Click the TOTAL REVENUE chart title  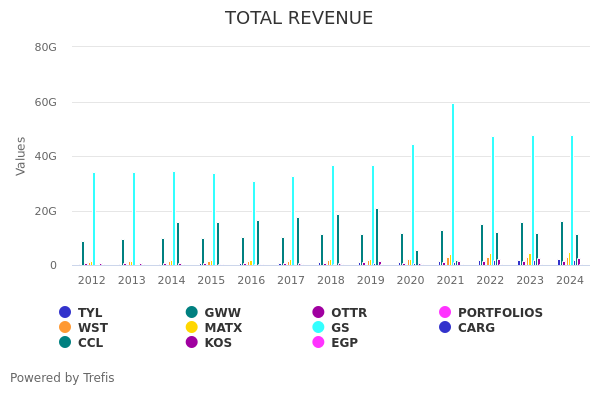[299, 19]
